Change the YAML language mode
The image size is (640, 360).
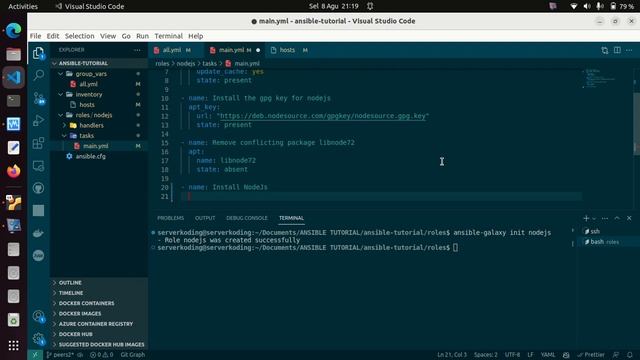coord(548,355)
